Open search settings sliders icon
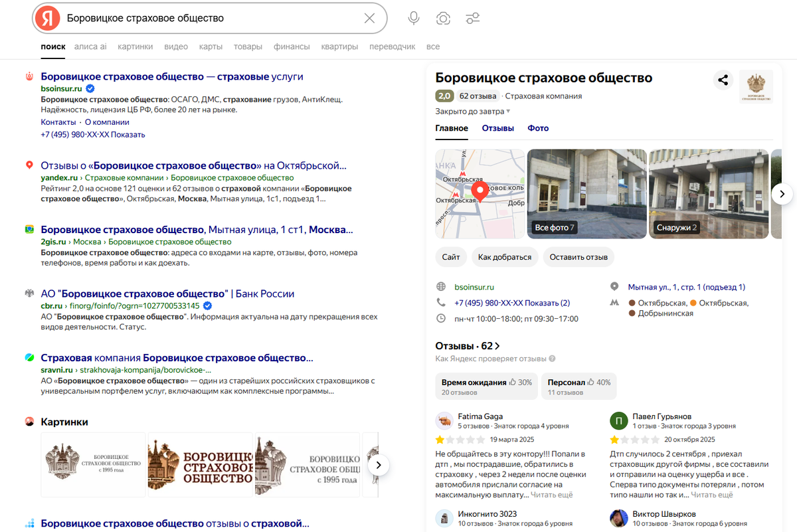Image resolution: width=797 pixels, height=532 pixels. (x=473, y=19)
